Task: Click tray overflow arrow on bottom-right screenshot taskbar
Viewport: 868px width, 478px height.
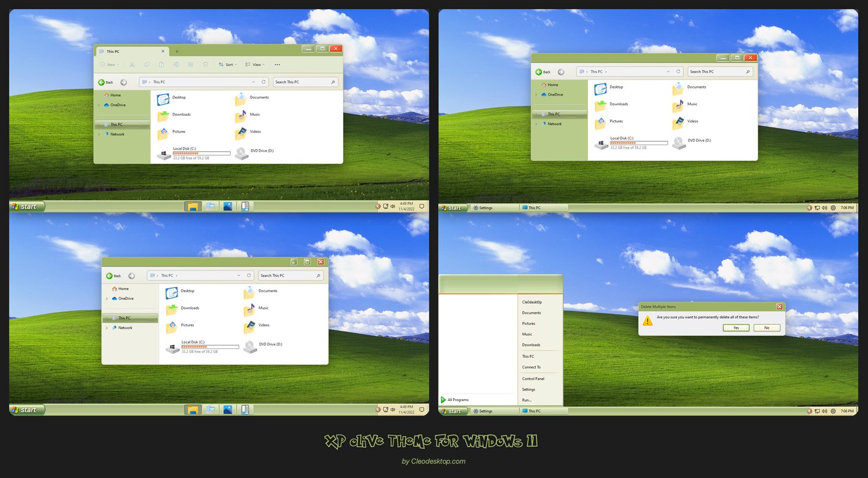Action: coord(810,411)
